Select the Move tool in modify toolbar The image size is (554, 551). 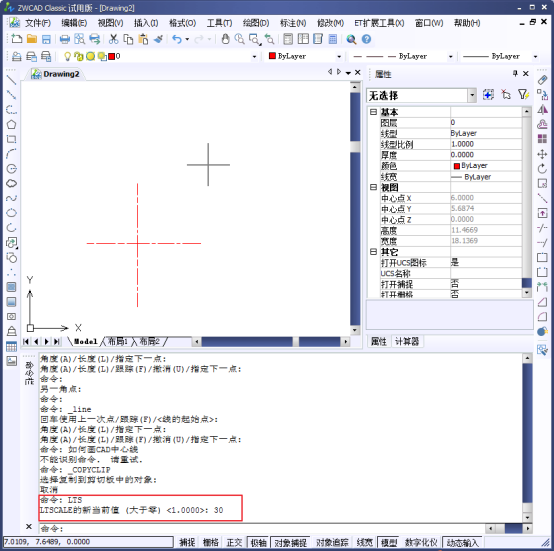[x=542, y=154]
